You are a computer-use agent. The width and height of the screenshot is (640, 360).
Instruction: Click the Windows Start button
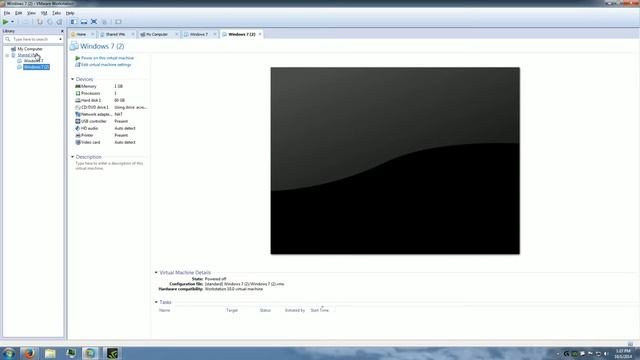pos(9,353)
